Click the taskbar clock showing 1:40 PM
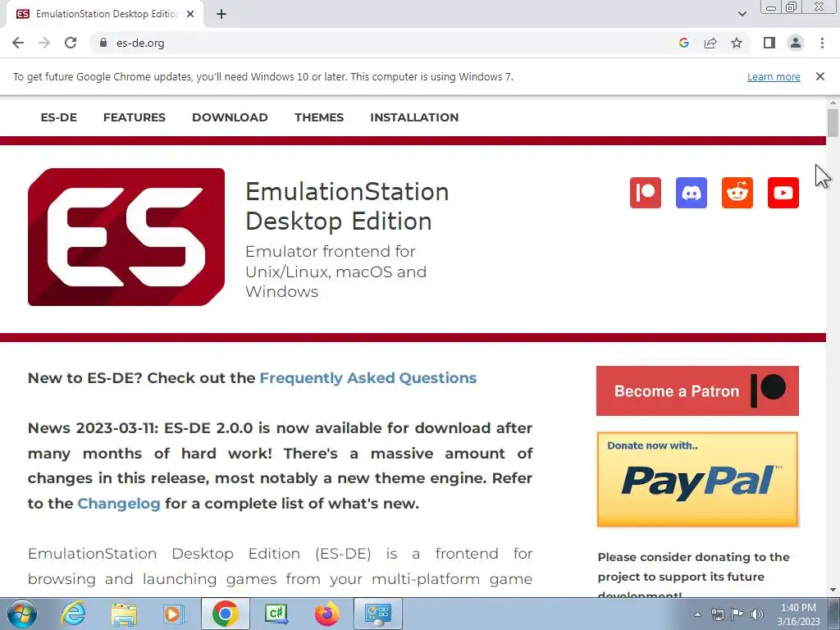This screenshot has width=840, height=630. pos(798,614)
